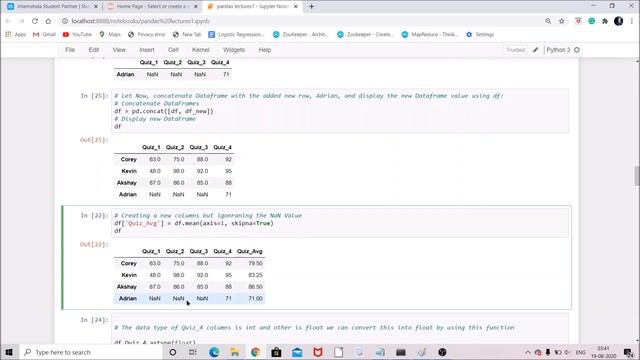Open the Insert menu

click(147, 50)
